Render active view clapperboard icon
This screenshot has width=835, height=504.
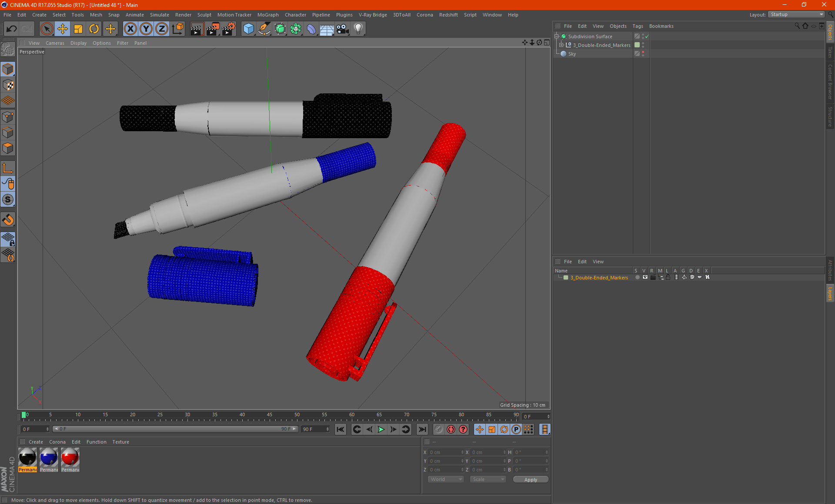click(197, 29)
